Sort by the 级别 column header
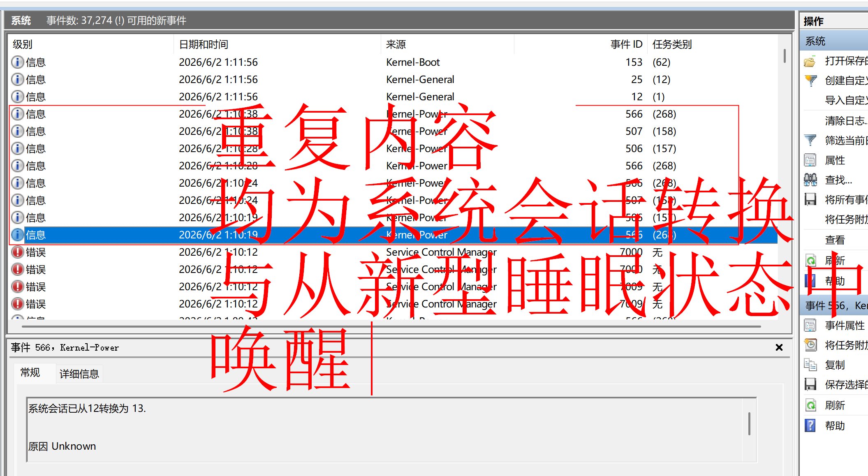The image size is (868, 476). 90,44
